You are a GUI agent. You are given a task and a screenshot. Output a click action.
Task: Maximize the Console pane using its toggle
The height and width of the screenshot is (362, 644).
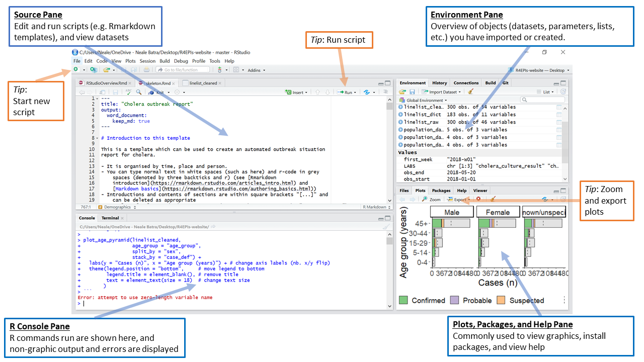[x=387, y=218]
